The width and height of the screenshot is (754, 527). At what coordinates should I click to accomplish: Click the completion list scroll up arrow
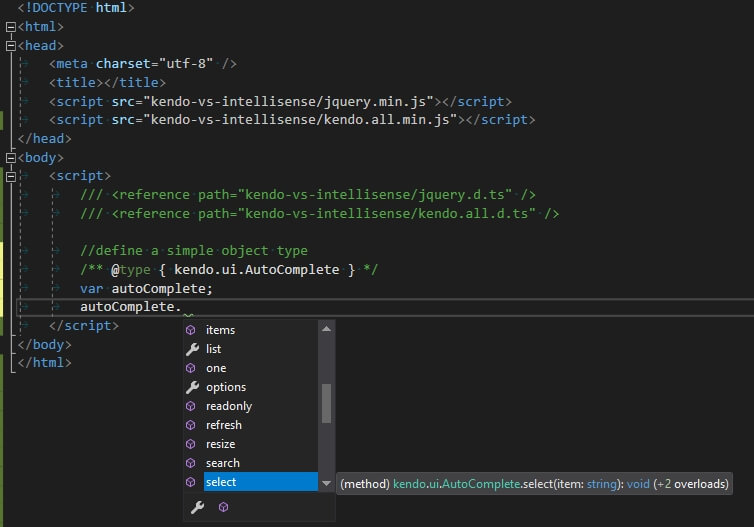point(327,329)
